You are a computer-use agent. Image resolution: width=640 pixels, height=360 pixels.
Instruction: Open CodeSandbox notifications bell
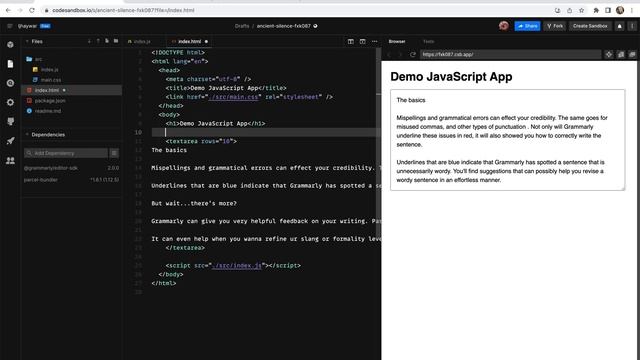(x=620, y=26)
